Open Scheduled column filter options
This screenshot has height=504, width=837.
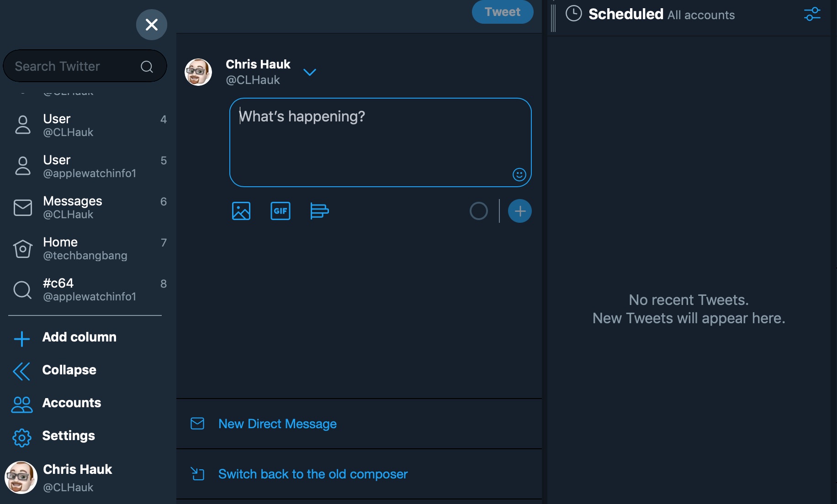coord(812,14)
